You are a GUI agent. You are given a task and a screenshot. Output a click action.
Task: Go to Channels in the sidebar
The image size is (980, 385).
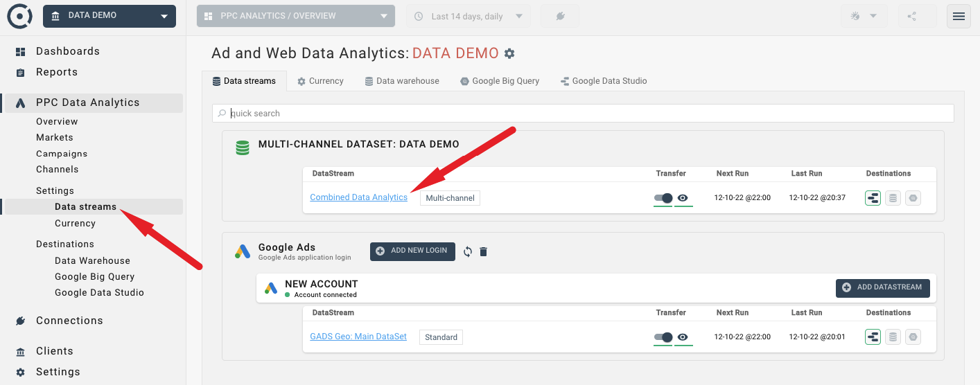(x=58, y=169)
